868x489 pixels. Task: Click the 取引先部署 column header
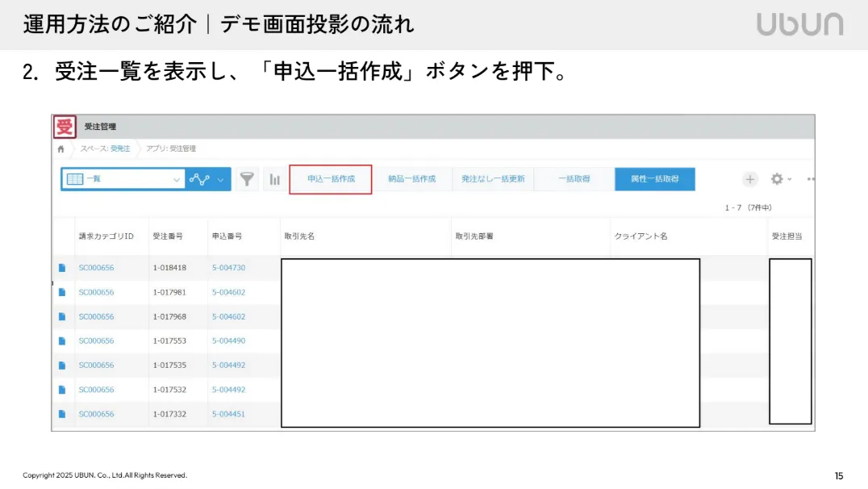pyautogui.click(x=474, y=236)
